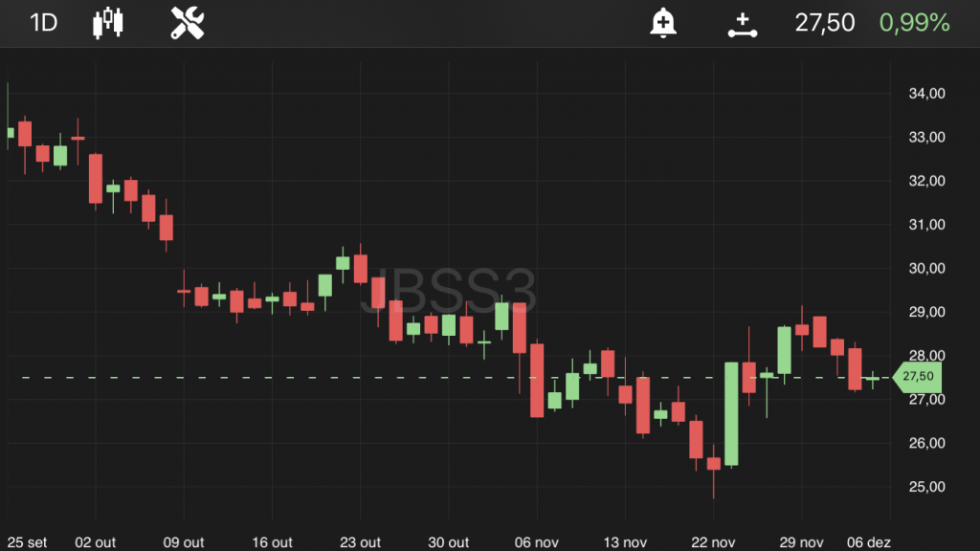Click the 30 out date label
Image resolution: width=980 pixels, height=551 pixels.
[448, 542]
